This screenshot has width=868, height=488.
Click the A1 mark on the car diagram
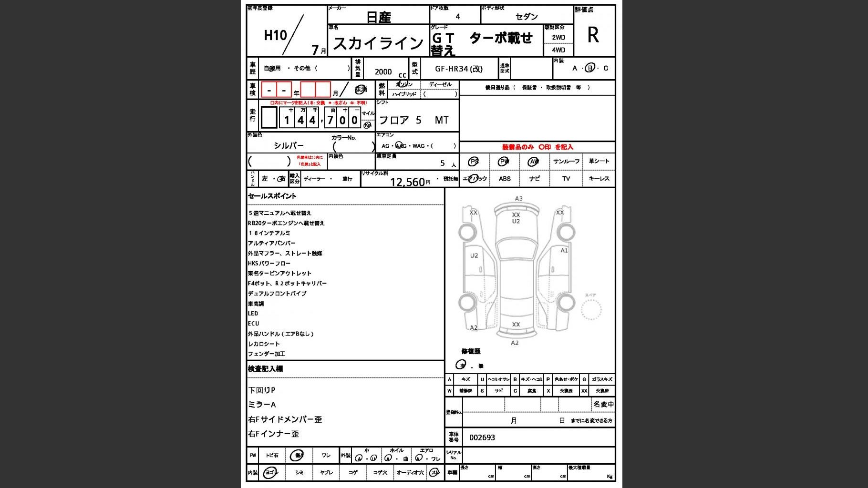point(564,250)
